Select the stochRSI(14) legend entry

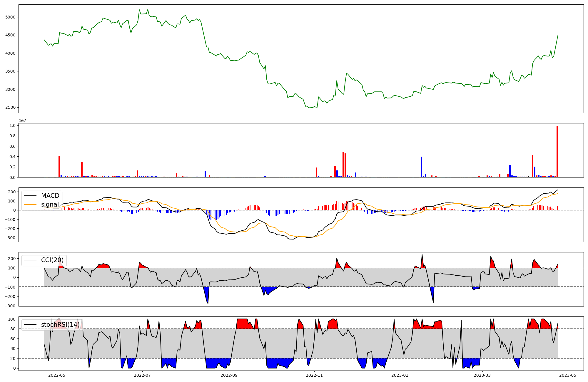60,325
